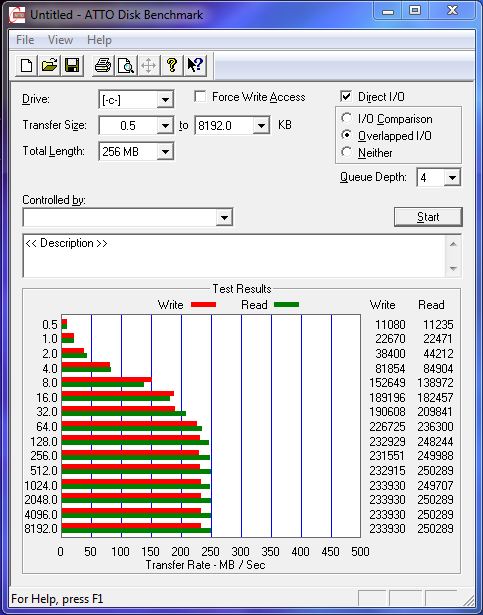Choose the Neither radio option
The height and width of the screenshot is (615, 483).
tap(346, 152)
